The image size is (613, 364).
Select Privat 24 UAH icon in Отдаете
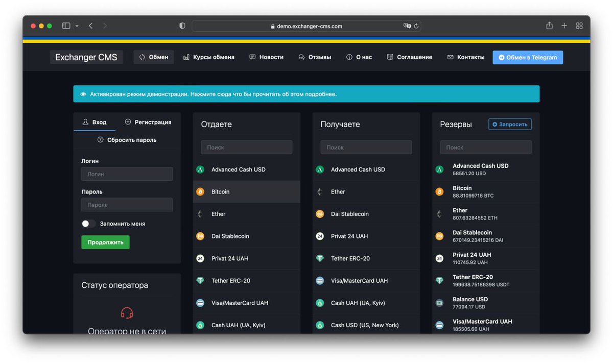[200, 258]
